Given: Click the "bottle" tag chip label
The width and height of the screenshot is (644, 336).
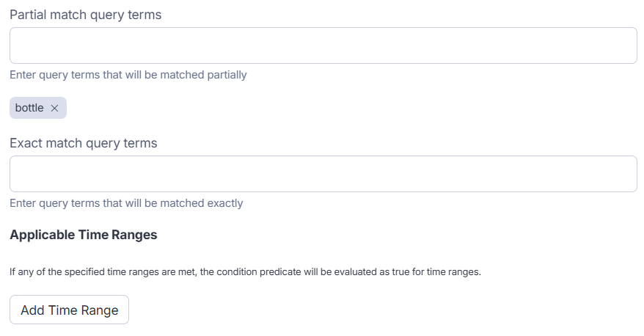Looking at the screenshot, I should (29, 108).
